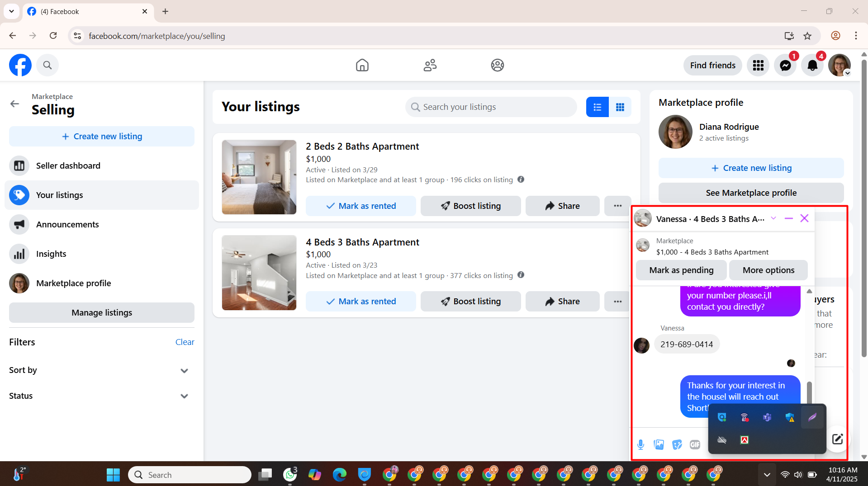Open the Friends icon in top navigation
Viewport: 868px width, 486px height.
pos(430,65)
